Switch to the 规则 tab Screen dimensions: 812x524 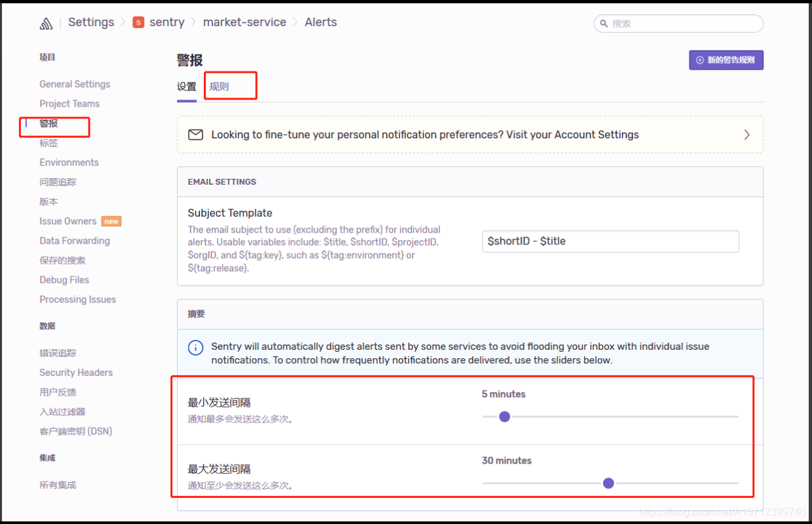point(220,86)
